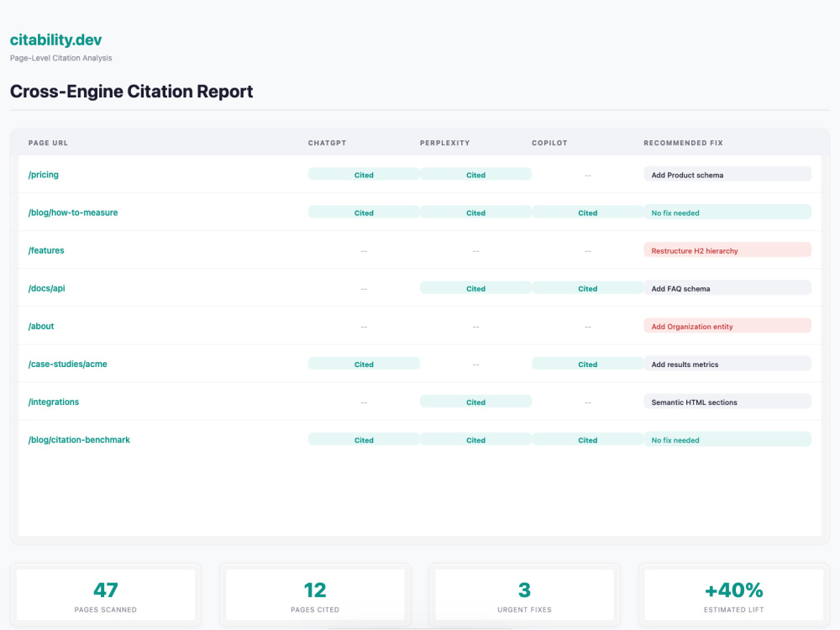This screenshot has width=840, height=630.
Task: Click the Page URL column header
Action: [x=48, y=143]
